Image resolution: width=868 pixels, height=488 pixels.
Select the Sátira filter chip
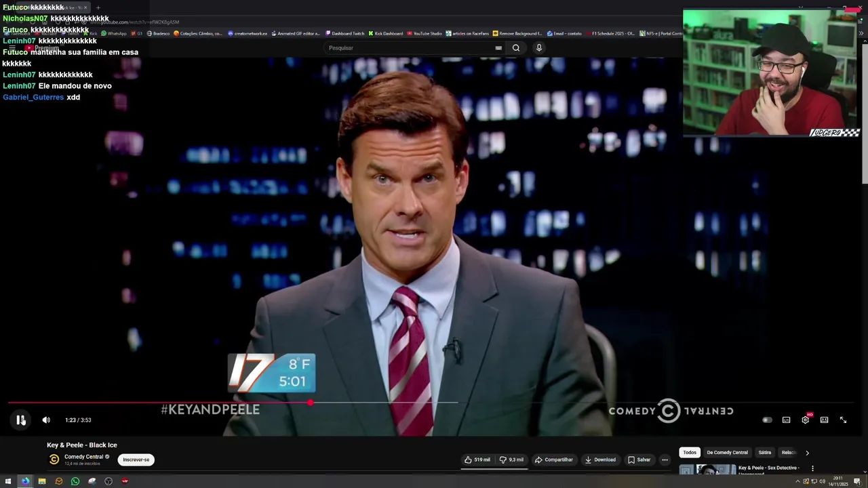(x=765, y=452)
